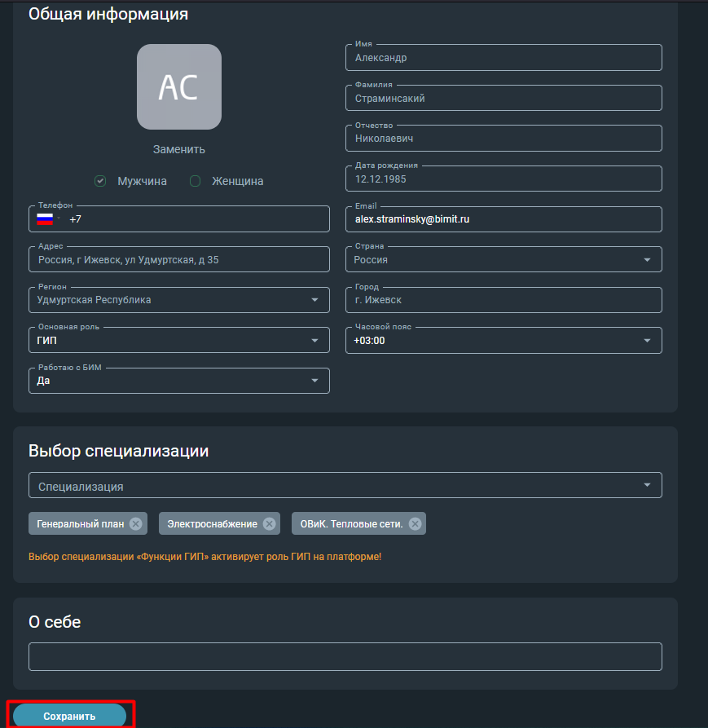Remove the ОВиК. Тепловые сети. chip
The image size is (708, 728).
[x=415, y=523]
